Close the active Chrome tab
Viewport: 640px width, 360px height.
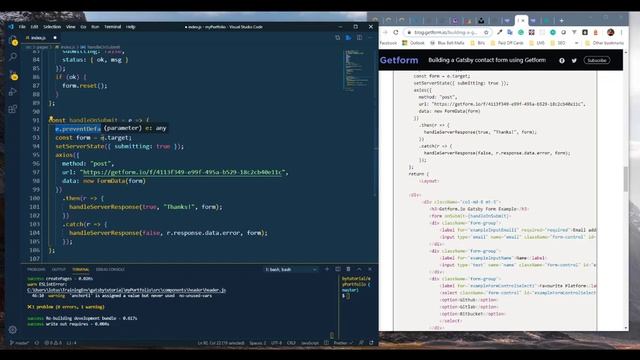point(523,20)
